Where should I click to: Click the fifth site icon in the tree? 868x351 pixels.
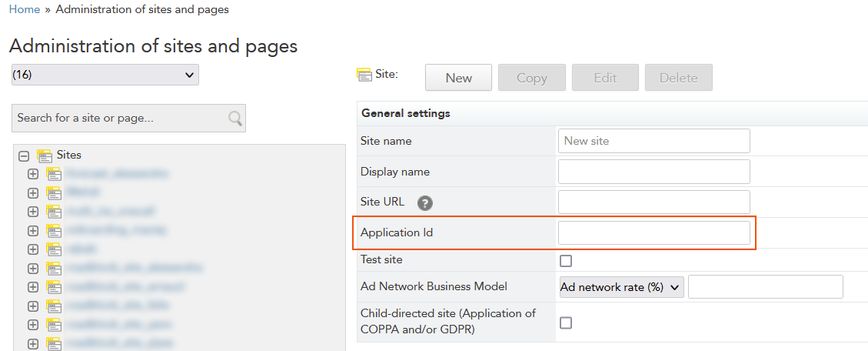coord(54,249)
